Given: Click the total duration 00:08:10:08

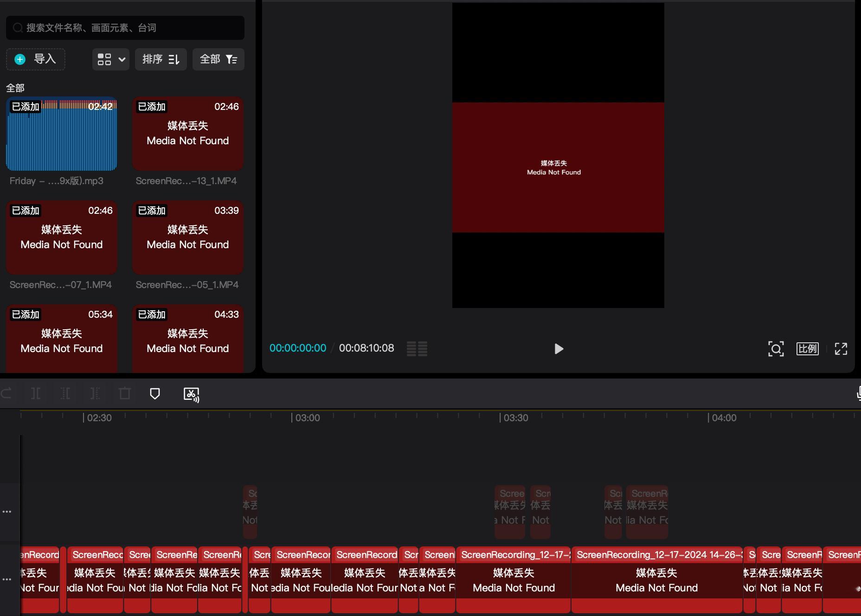Looking at the screenshot, I should coord(366,348).
